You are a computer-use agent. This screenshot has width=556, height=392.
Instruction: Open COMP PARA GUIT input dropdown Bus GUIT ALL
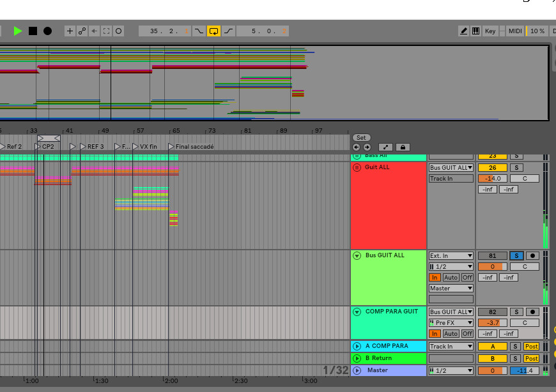point(451,312)
